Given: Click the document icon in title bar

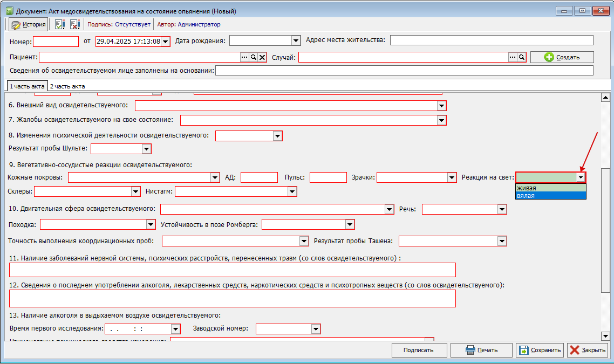Looking at the screenshot, I should point(10,11).
